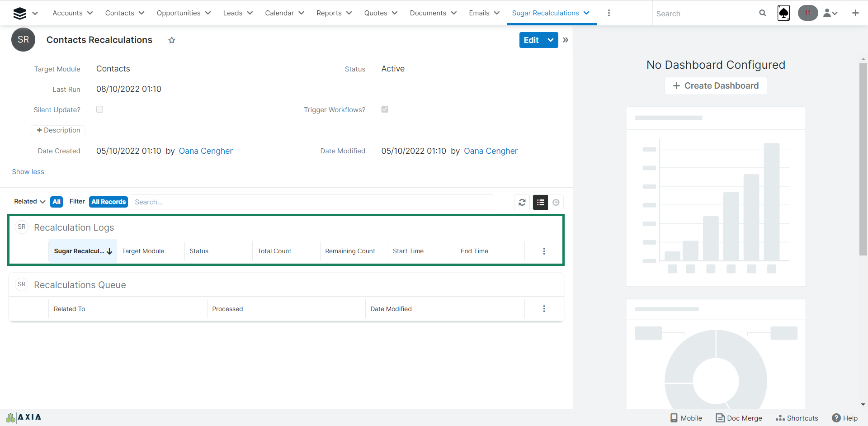
Task: Expand the Documents module dropdown
Action: tap(454, 13)
